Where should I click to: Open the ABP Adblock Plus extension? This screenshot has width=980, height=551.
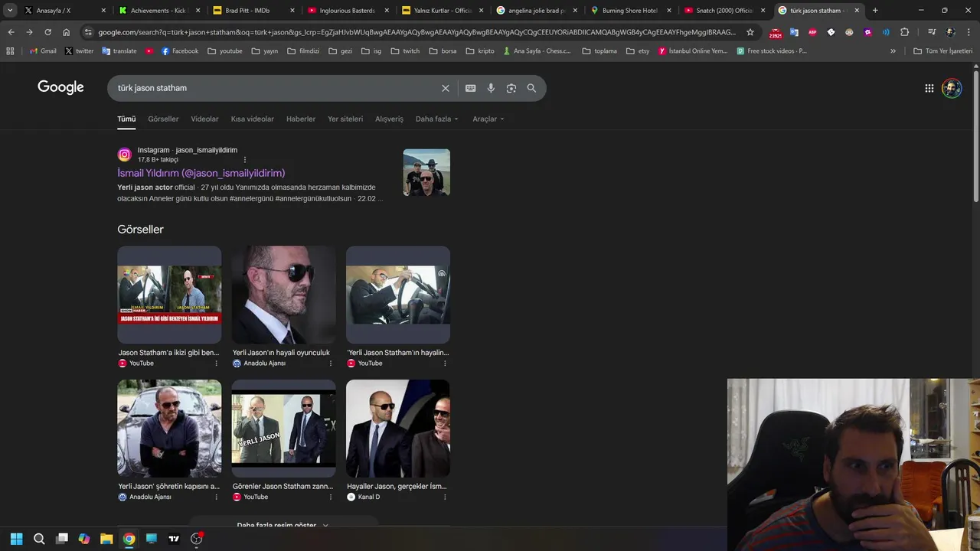[812, 32]
